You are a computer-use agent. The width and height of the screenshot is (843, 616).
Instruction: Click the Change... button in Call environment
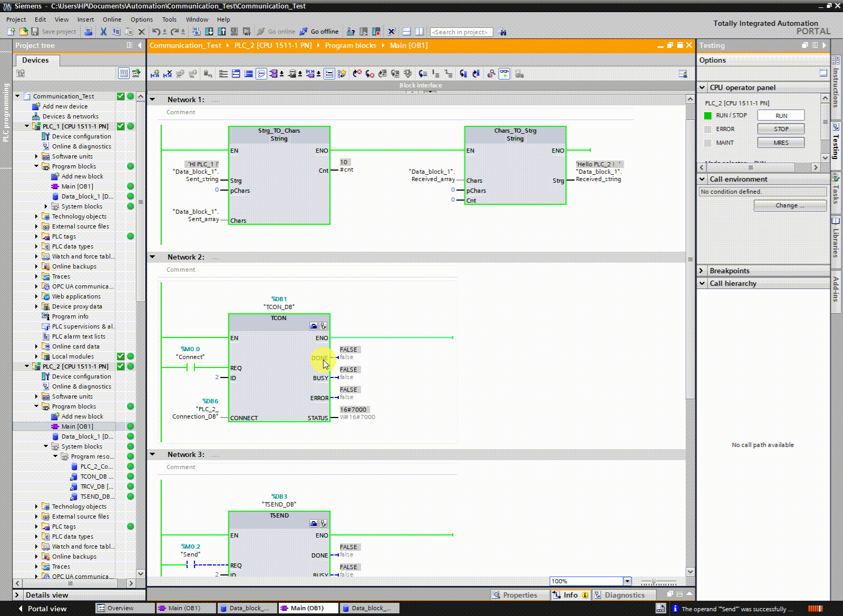790,205
